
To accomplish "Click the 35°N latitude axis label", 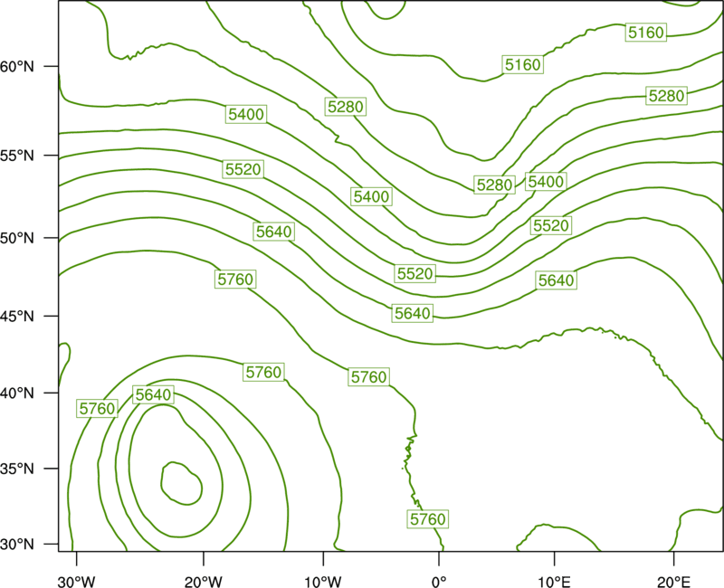I will (17, 469).
